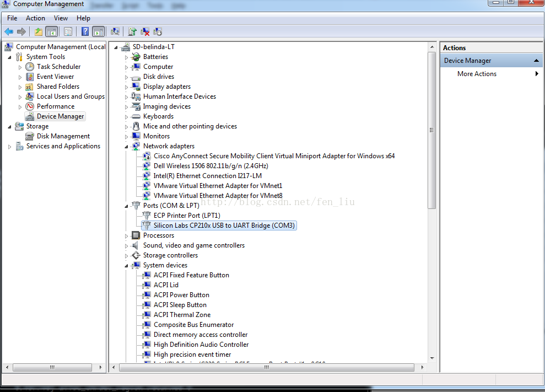Image resolution: width=545 pixels, height=392 pixels.
Task: Toggle the Show/Hide Console Tree toolbar button
Action: [x=51, y=32]
